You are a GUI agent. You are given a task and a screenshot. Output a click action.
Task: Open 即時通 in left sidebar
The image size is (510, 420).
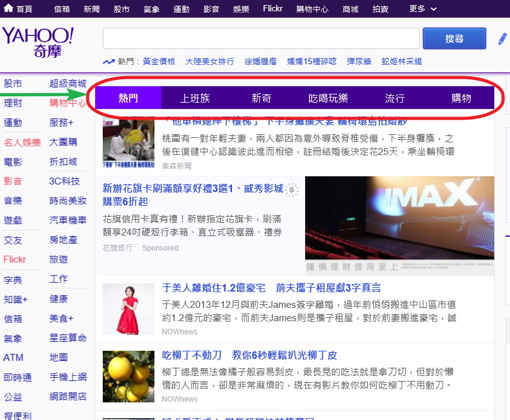coord(18,377)
